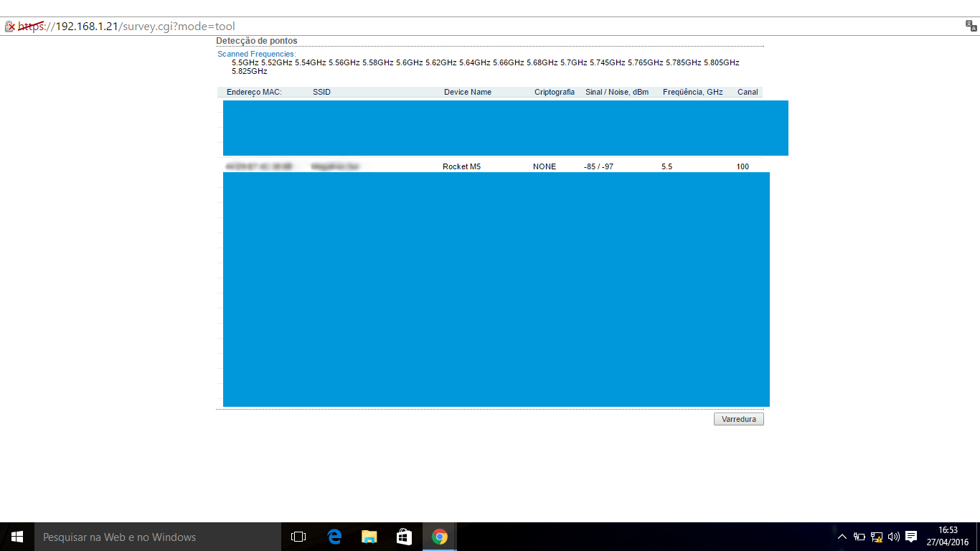The height and width of the screenshot is (551, 980).
Task: Click the Device Name column header
Action: pyautogui.click(x=468, y=92)
